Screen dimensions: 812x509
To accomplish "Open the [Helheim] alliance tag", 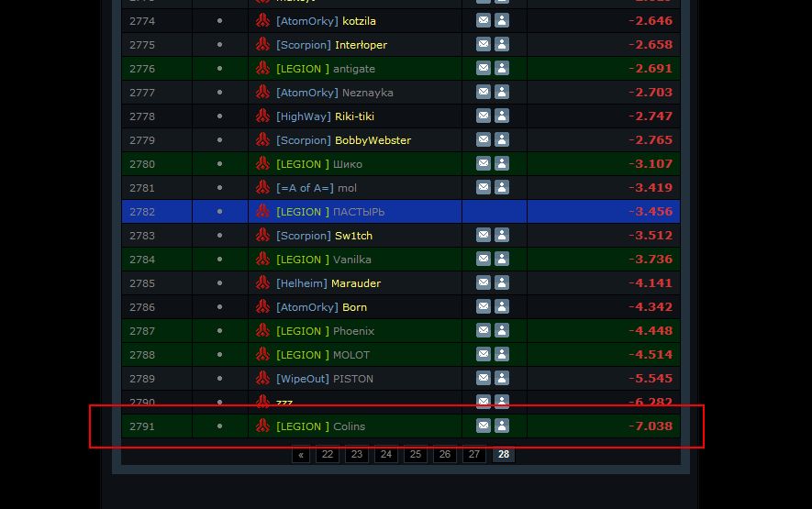I will [301, 283].
